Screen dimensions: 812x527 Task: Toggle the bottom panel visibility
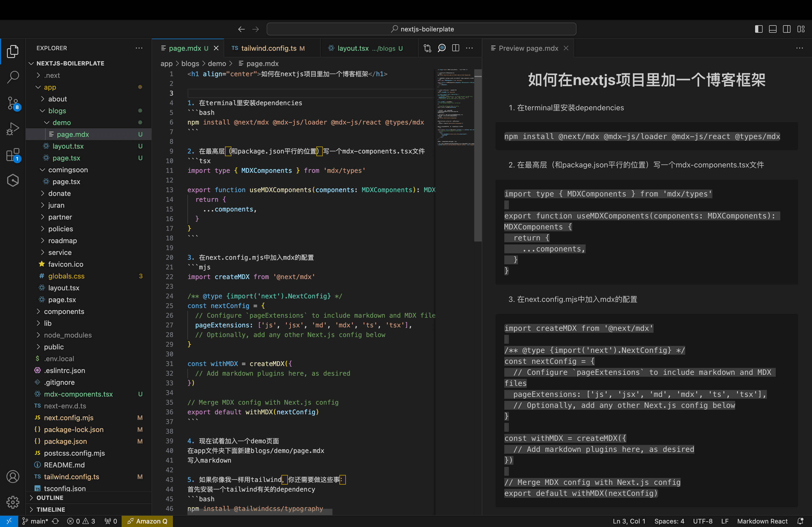pos(773,29)
